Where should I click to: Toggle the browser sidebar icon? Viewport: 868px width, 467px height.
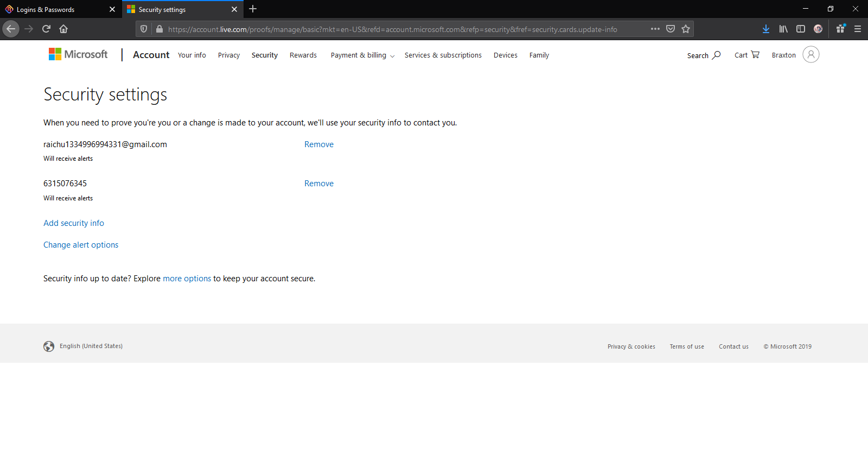(x=801, y=29)
